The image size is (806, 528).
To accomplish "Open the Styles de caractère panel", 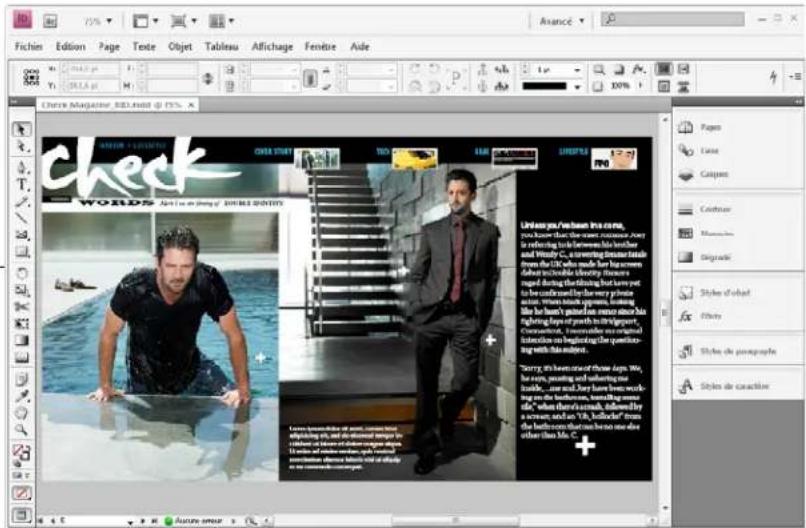I will (723, 386).
